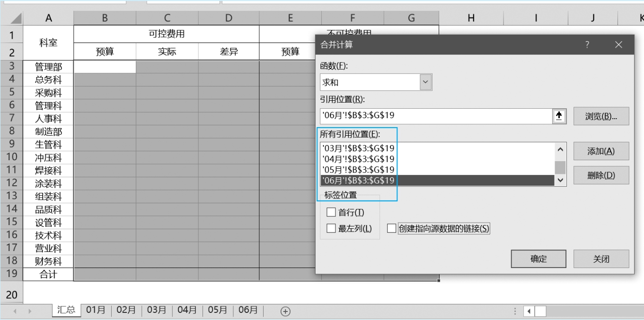644x320 pixels.
Task: Click the 浏览 button
Action: pos(601,116)
